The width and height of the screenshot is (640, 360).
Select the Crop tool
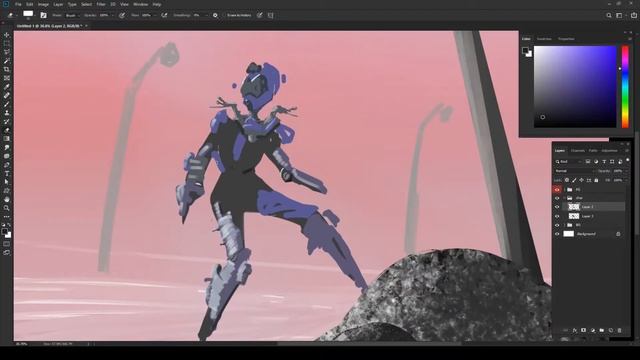(x=7, y=69)
